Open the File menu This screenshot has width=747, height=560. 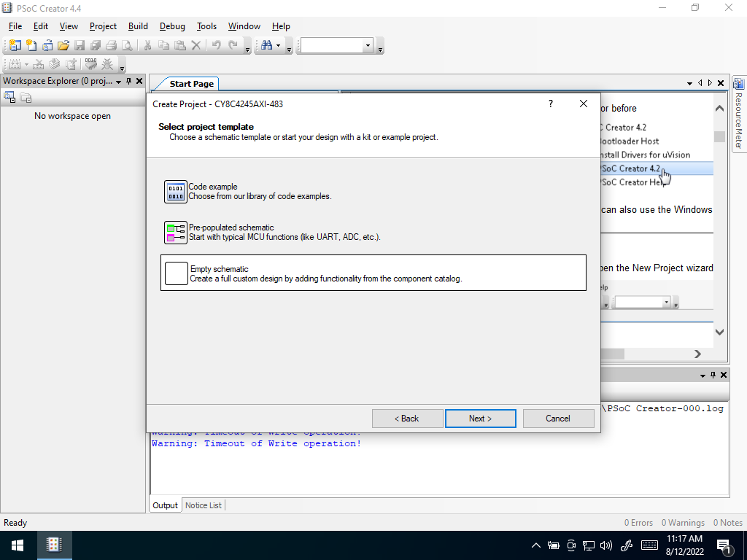tap(15, 26)
